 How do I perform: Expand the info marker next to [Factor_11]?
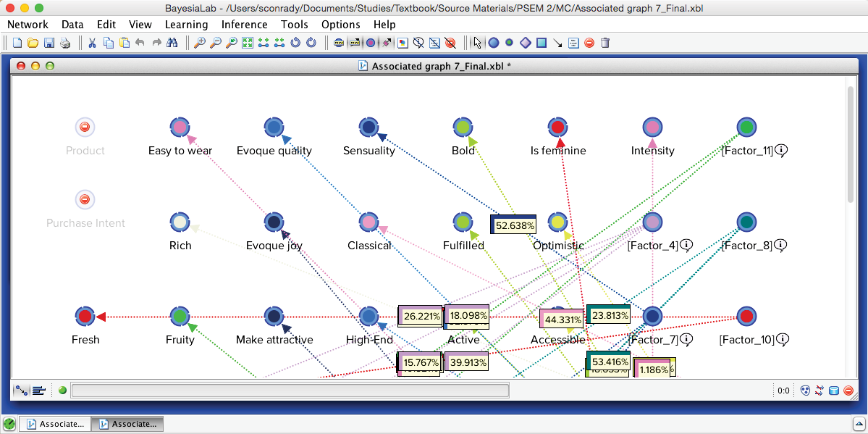point(781,151)
